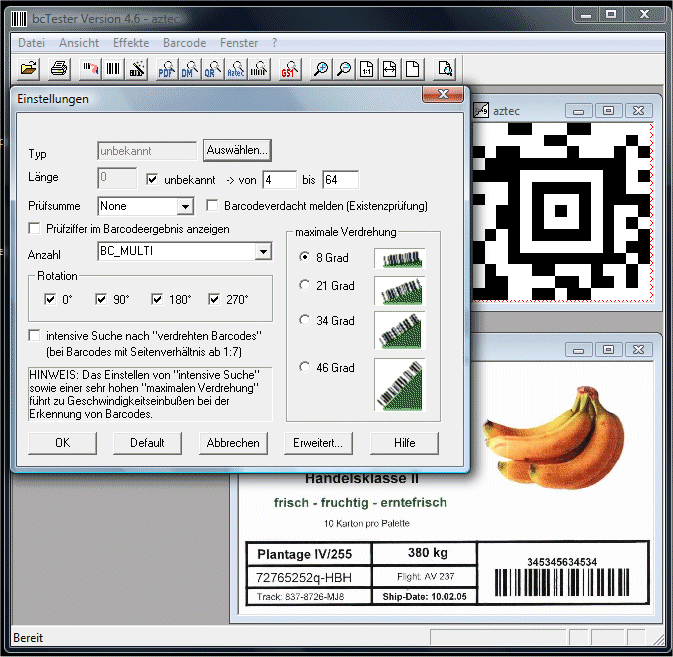Open the Anzahl 'BC_MULTI' dropdown

[x=264, y=251]
